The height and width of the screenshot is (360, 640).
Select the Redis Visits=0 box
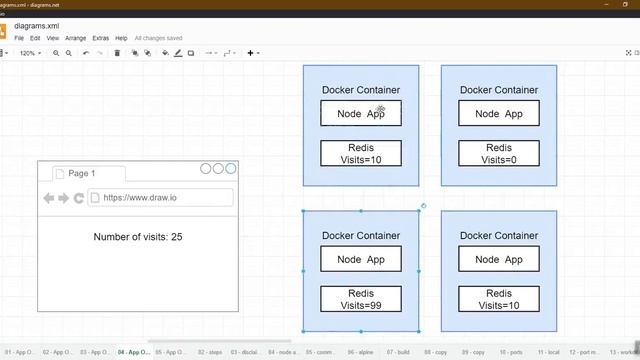(x=499, y=153)
